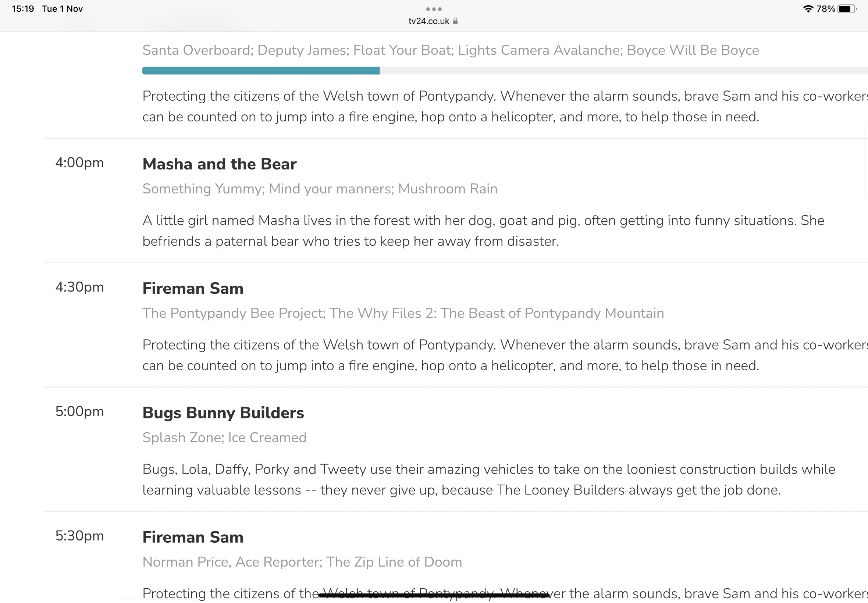Click the blue programme progress bar
The image size is (868, 603).
[261, 71]
